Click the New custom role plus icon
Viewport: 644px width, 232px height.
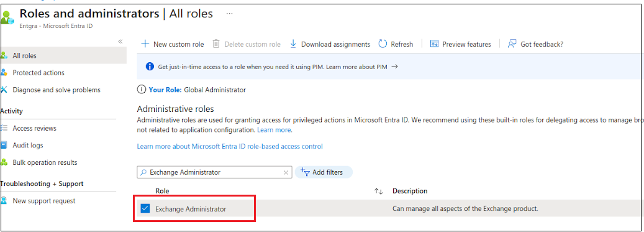pyautogui.click(x=145, y=44)
